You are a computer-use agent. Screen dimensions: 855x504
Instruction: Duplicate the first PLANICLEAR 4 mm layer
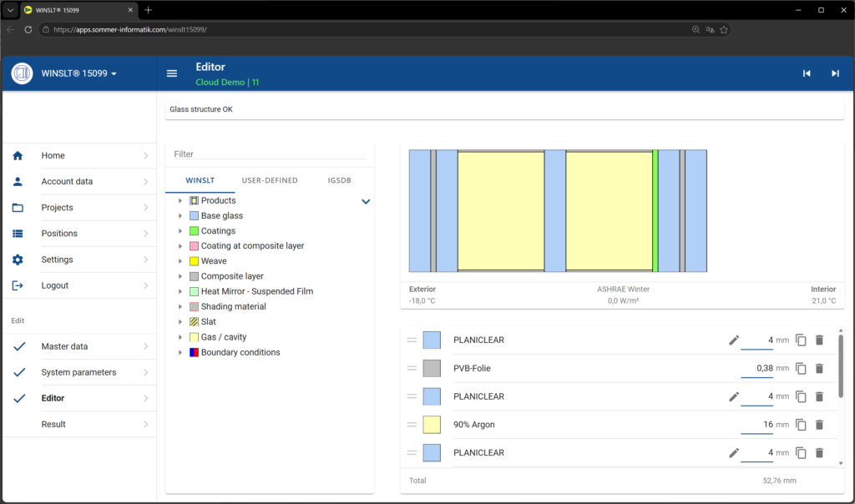[801, 340]
